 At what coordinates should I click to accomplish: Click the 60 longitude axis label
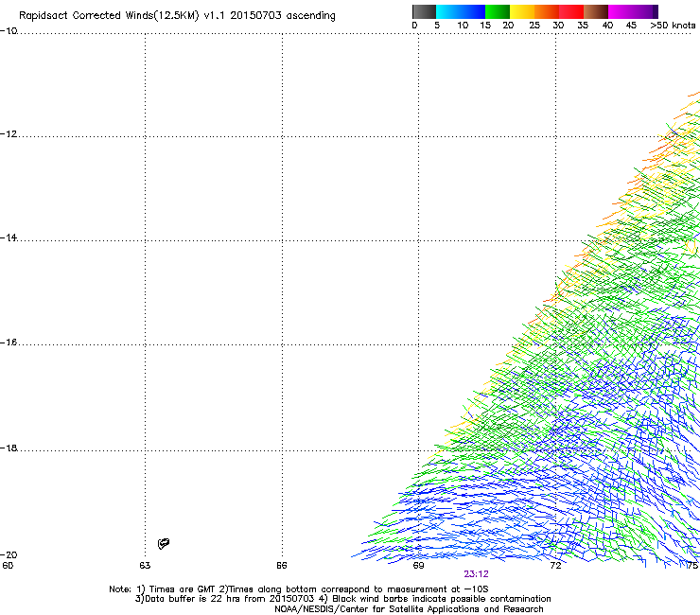(x=8, y=566)
